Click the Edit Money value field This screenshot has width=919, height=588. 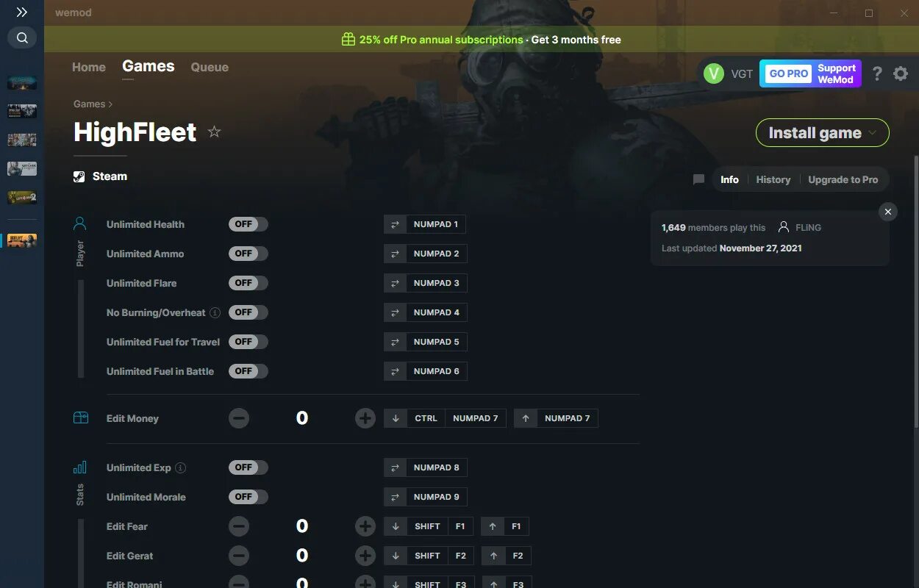point(302,418)
